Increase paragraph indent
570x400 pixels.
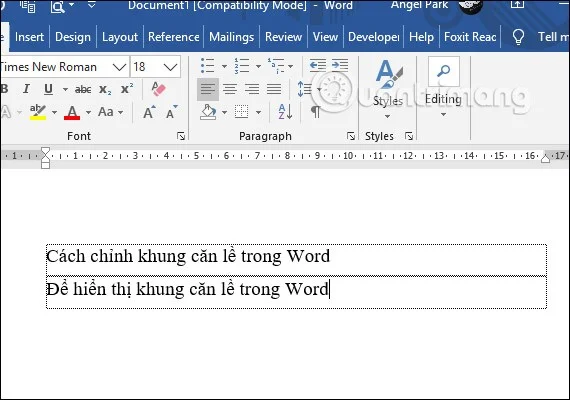340,65
